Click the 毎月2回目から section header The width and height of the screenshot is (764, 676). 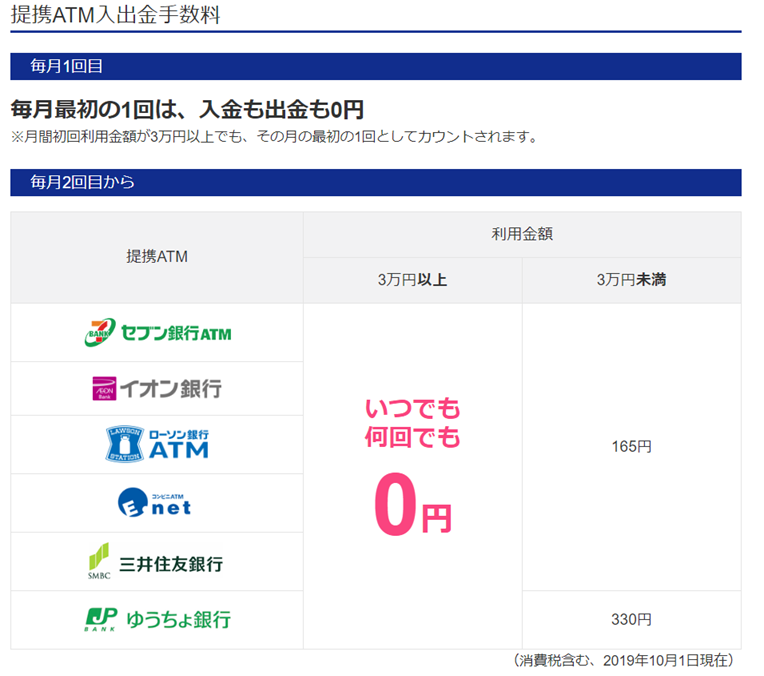point(376,182)
